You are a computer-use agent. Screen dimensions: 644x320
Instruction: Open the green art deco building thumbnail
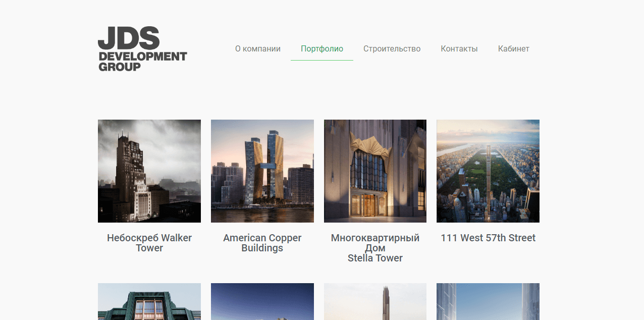(x=149, y=301)
